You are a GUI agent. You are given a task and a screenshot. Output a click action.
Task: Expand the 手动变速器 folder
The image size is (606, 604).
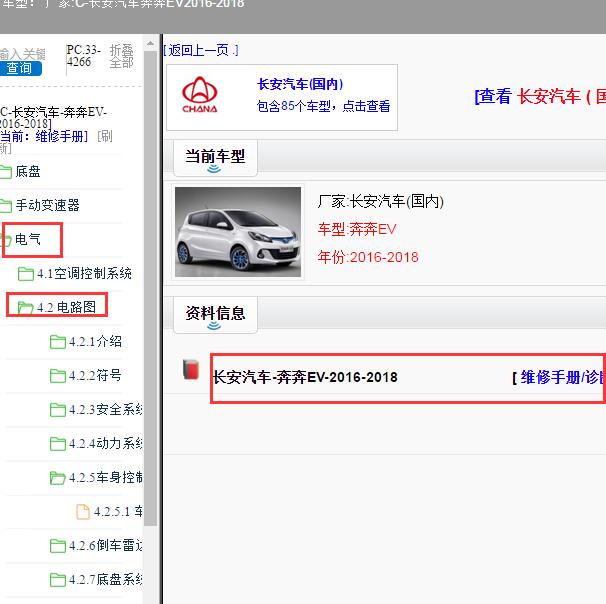pos(48,205)
